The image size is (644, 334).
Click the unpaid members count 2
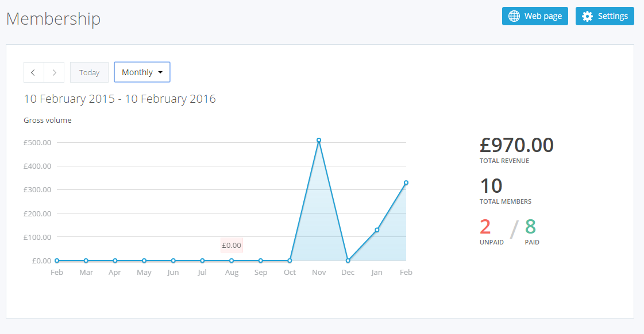[x=485, y=227]
